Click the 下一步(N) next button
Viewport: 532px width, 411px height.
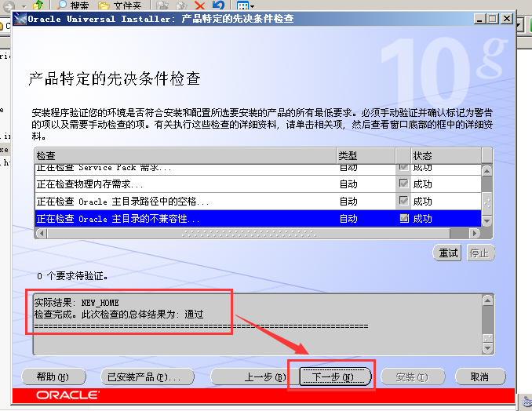335,376
